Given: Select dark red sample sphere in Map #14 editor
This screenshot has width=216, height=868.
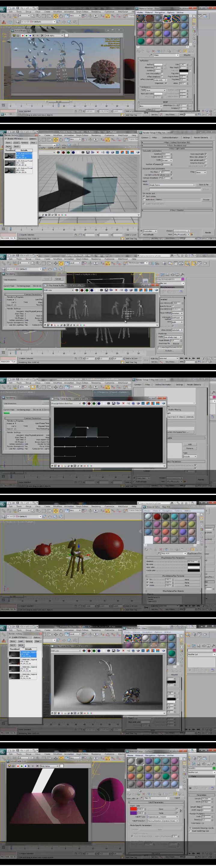Looking at the screenshot, I should [157, 517].
